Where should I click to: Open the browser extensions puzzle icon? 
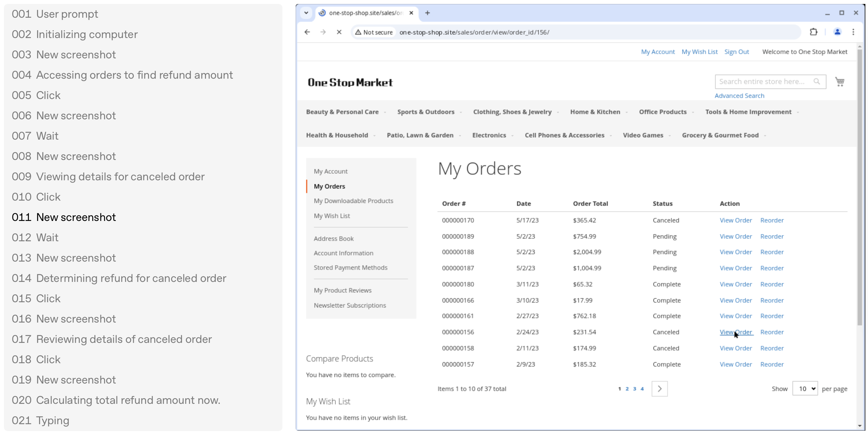coord(814,32)
